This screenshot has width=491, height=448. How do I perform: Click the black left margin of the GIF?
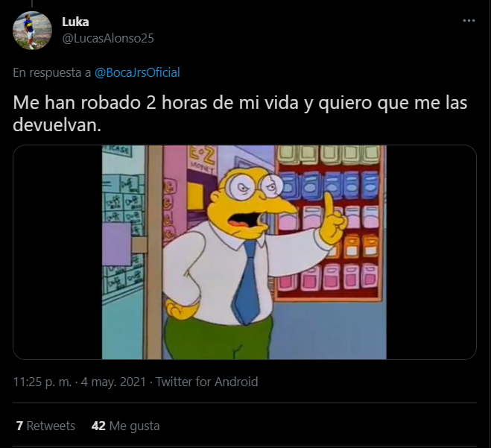coord(57,252)
